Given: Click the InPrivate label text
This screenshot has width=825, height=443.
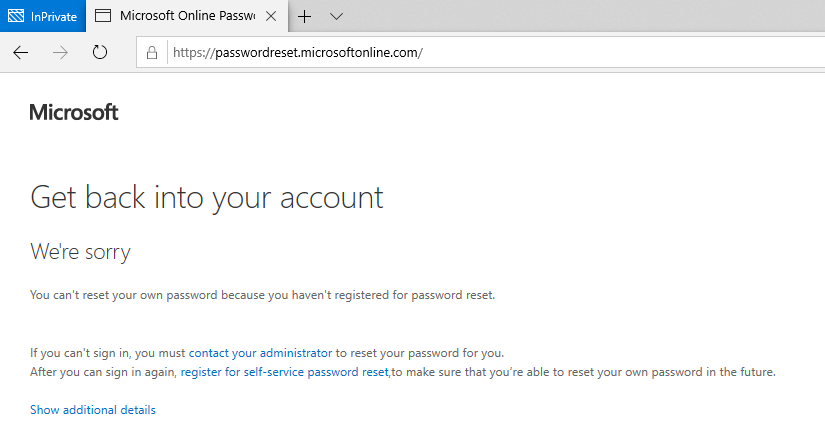Looking at the screenshot, I should pos(54,17).
